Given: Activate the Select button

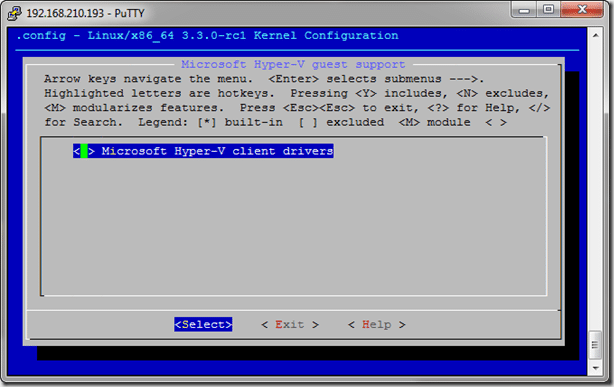Looking at the screenshot, I should click(203, 324).
